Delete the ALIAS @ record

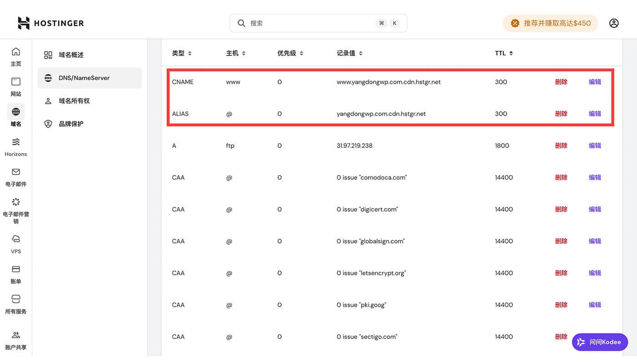pyautogui.click(x=561, y=114)
